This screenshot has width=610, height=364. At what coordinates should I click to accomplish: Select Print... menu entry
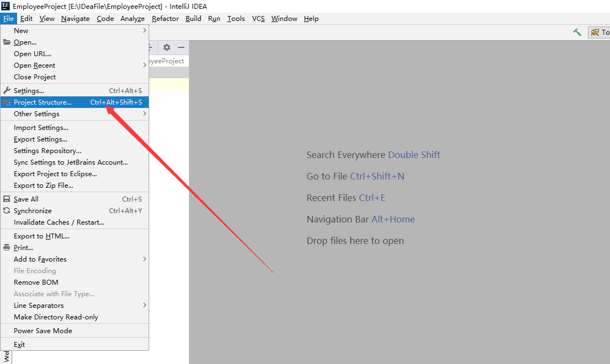[75, 248]
